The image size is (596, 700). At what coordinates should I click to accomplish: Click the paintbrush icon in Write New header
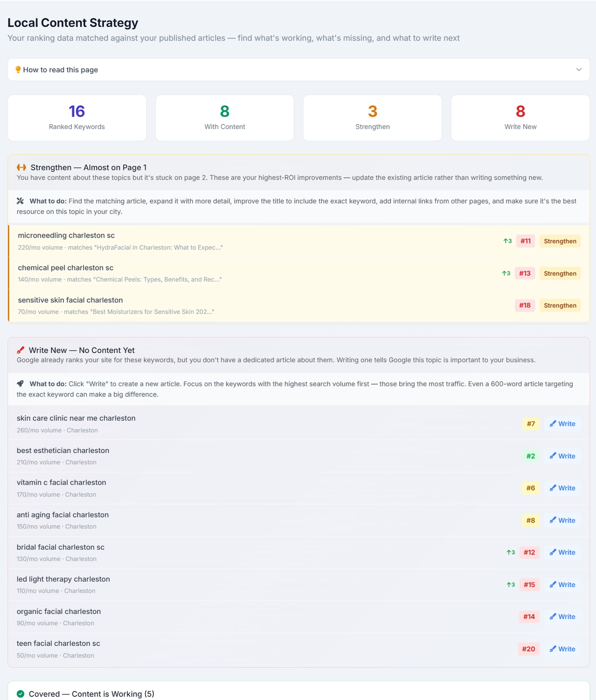pyautogui.click(x=21, y=350)
